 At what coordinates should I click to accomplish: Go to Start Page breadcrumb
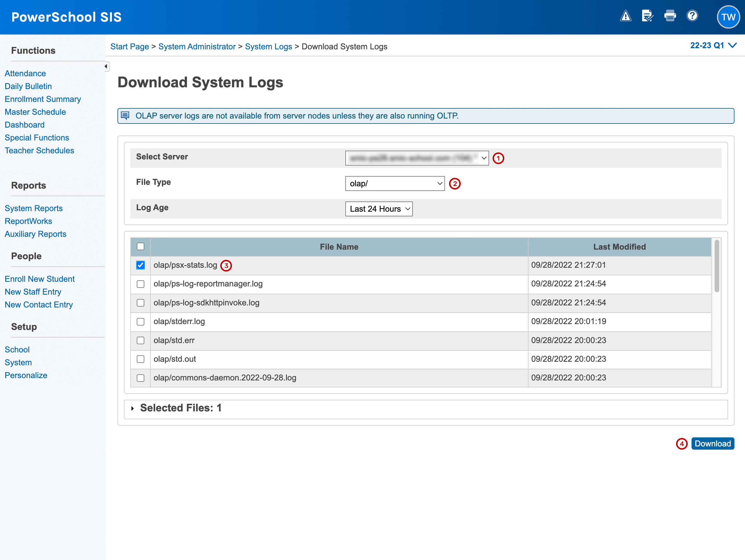coord(130,46)
